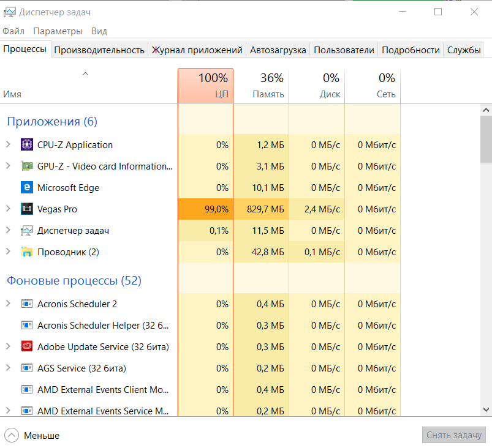This screenshot has height=448, width=492.
Task: Expand the Adobe Update Service row
Action: tap(9, 346)
